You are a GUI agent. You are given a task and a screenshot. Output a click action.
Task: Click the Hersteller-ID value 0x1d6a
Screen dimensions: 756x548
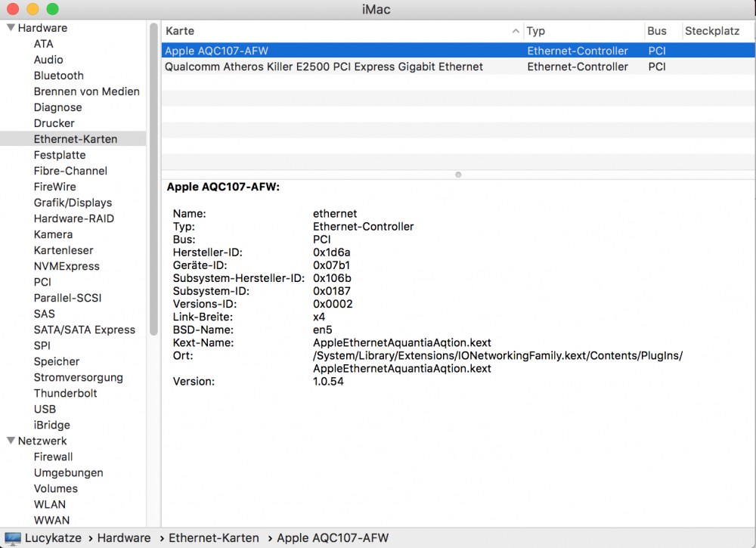332,252
